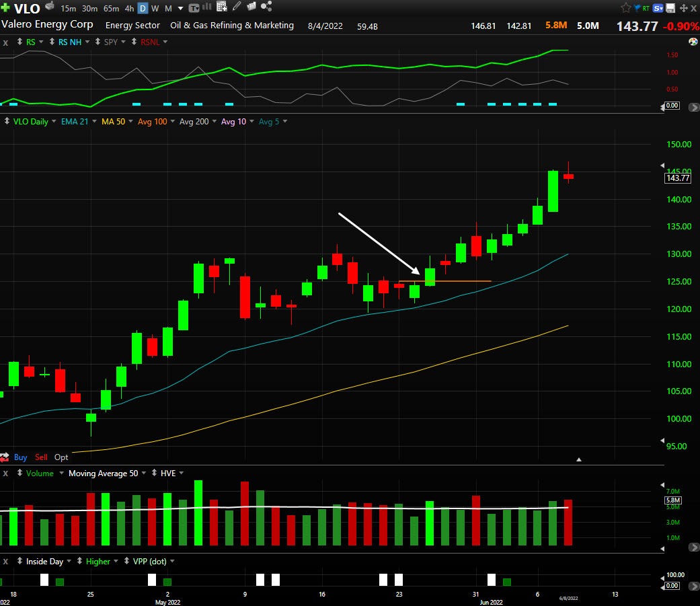700x606 pixels.
Task: Click the floppy disk save icon
Action: coord(670,8)
